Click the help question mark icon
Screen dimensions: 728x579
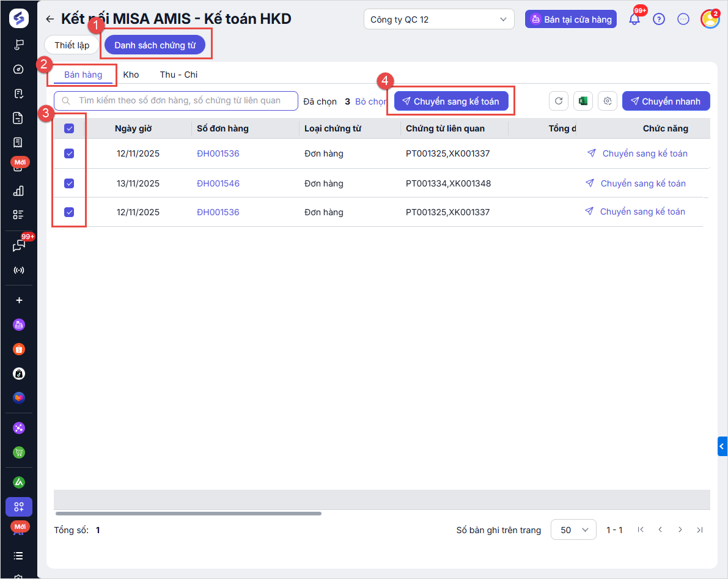coord(659,19)
